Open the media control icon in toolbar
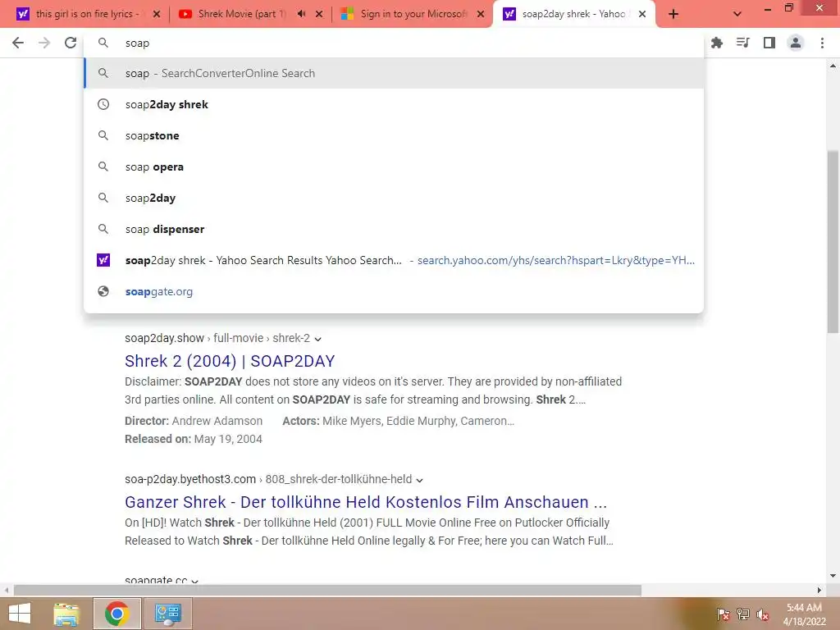Image resolution: width=840 pixels, height=630 pixels. click(743, 43)
